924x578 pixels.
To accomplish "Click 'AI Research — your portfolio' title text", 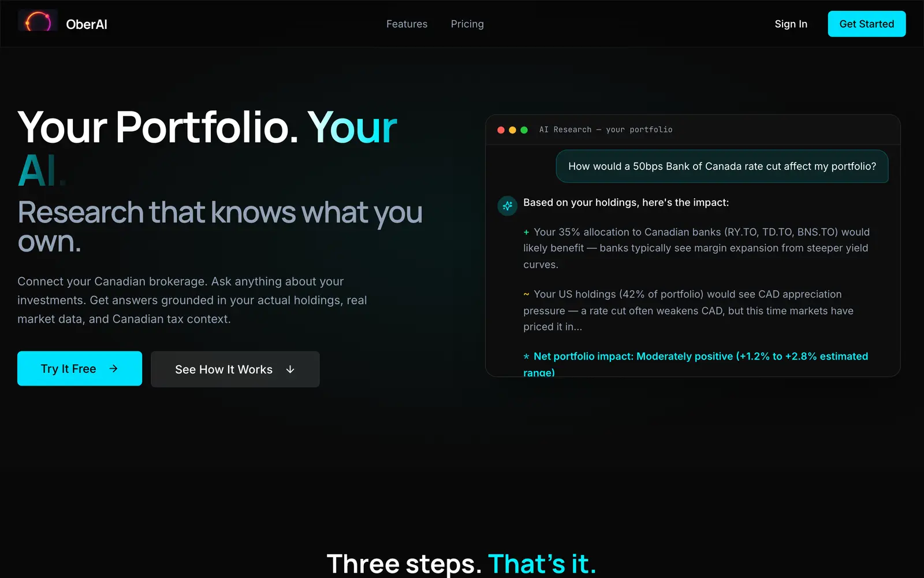I will 606,130.
